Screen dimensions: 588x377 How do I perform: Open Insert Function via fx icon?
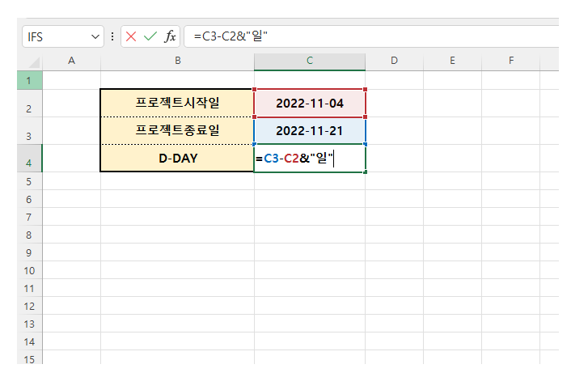click(170, 36)
